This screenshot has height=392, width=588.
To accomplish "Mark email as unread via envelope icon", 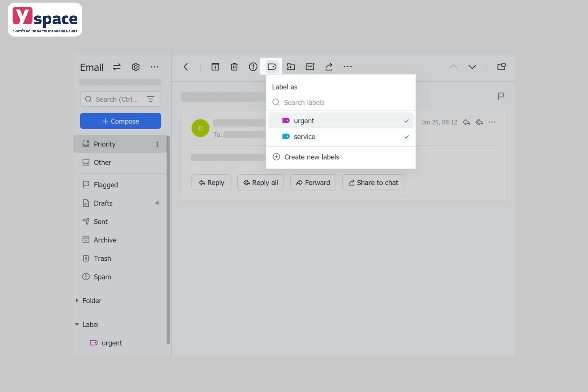I will point(310,67).
